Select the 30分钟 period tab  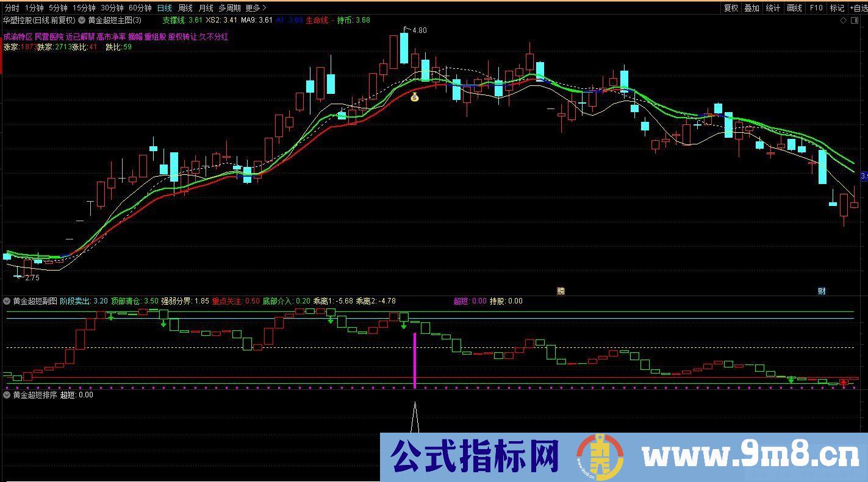[112, 8]
